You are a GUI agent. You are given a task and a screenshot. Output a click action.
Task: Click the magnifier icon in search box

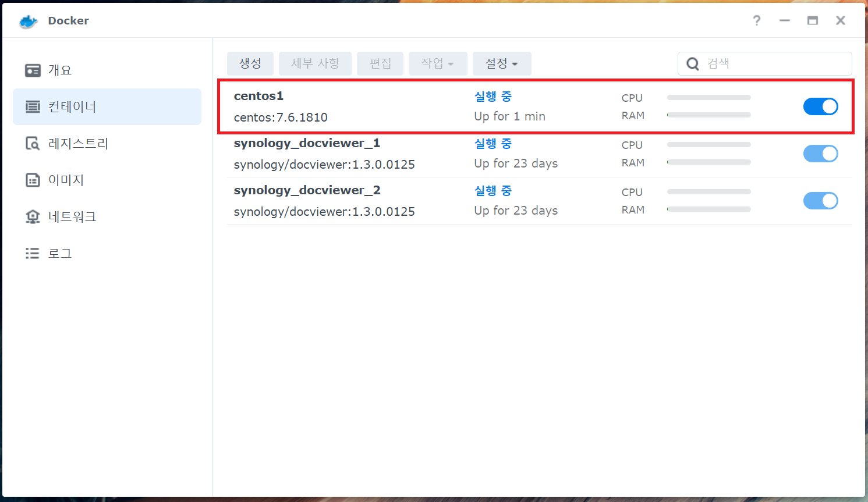(693, 64)
